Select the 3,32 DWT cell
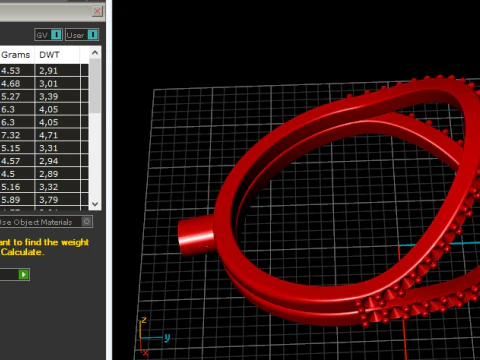The width and height of the screenshot is (480, 360). click(57, 187)
